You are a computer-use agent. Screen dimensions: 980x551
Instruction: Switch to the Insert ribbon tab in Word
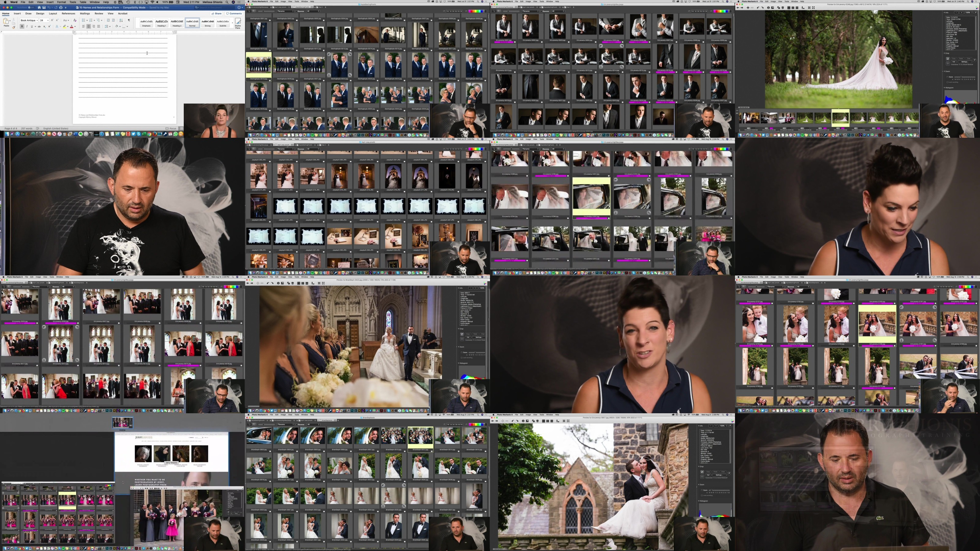click(x=17, y=14)
